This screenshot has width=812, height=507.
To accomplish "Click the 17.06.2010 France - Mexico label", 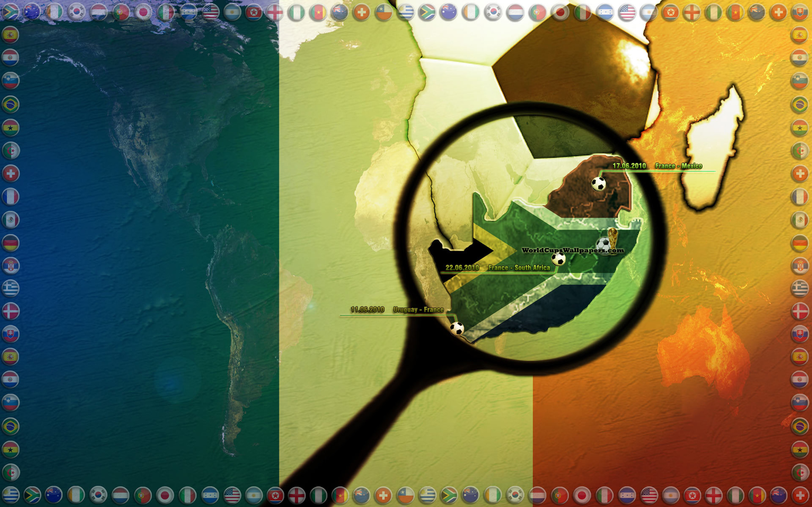I will coord(657,166).
